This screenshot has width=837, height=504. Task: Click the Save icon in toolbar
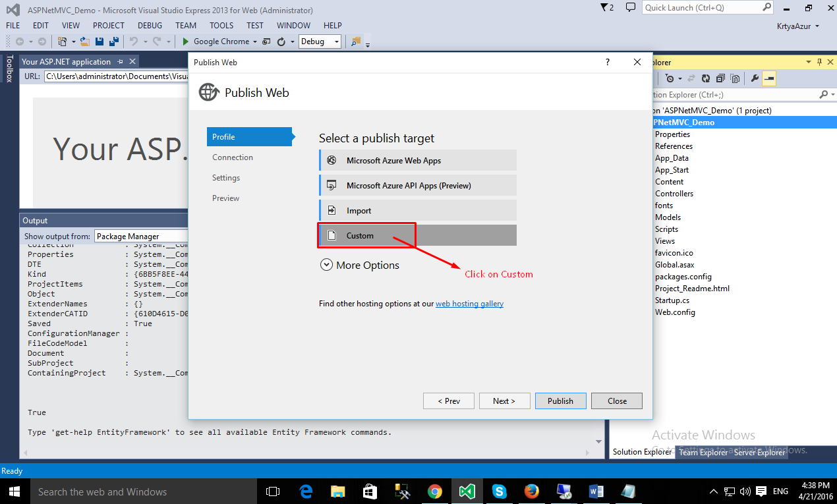click(99, 42)
